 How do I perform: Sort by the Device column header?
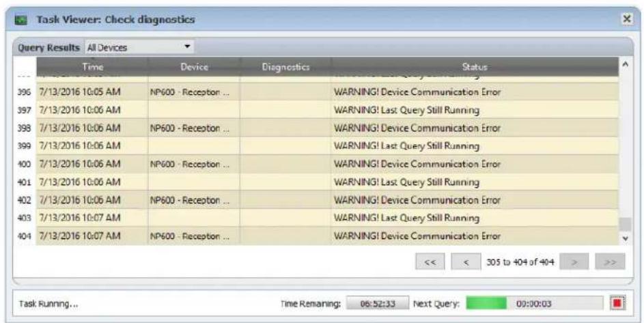(194, 66)
